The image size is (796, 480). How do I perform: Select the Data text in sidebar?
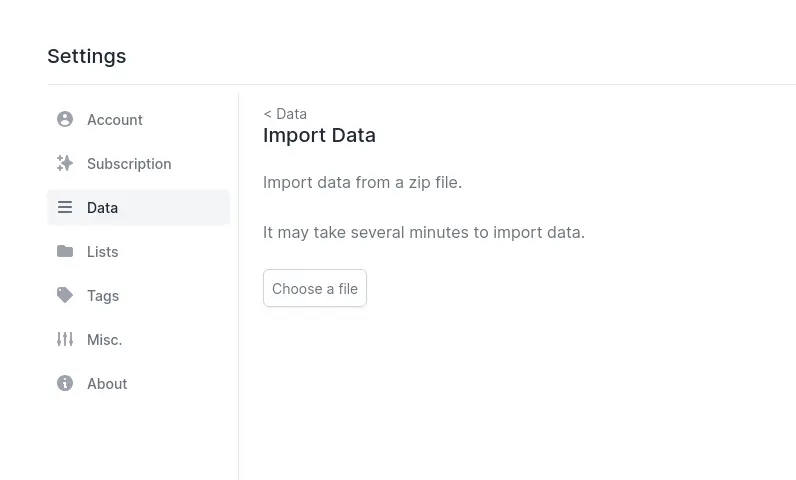pos(103,208)
